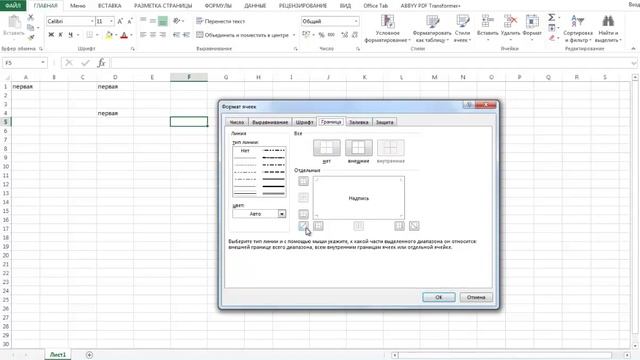Click the Decrease Indent icon

[176, 35]
